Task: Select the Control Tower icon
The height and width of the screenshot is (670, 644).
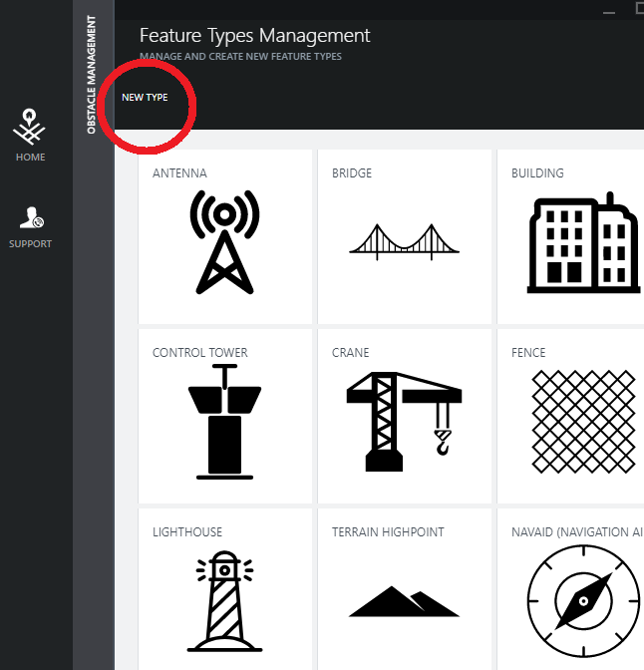Action: pyautogui.click(x=224, y=422)
